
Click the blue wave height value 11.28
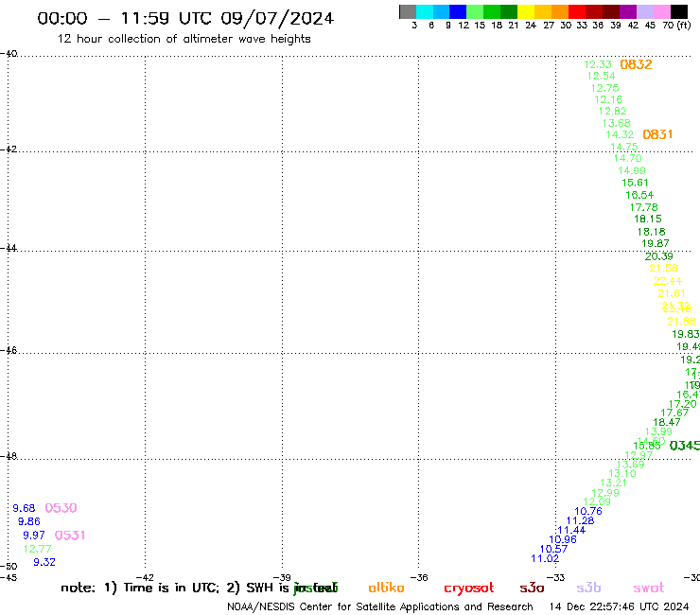(581, 520)
